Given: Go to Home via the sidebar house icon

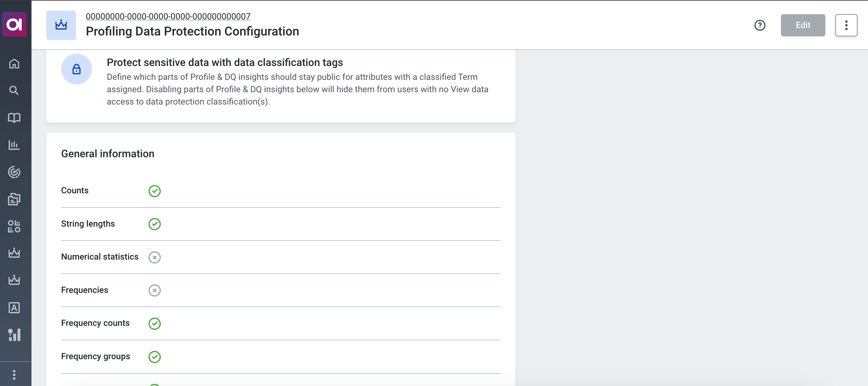Looking at the screenshot, I should 14,64.
